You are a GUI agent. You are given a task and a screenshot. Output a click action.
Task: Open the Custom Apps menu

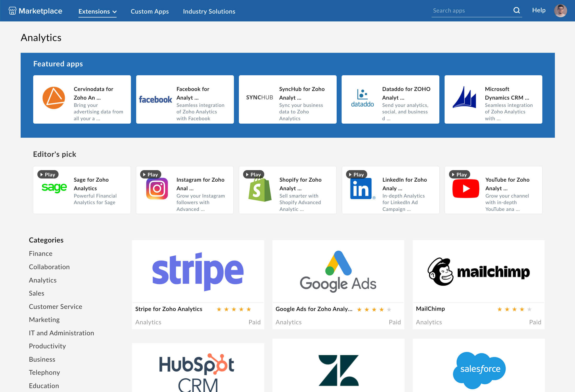(x=149, y=11)
